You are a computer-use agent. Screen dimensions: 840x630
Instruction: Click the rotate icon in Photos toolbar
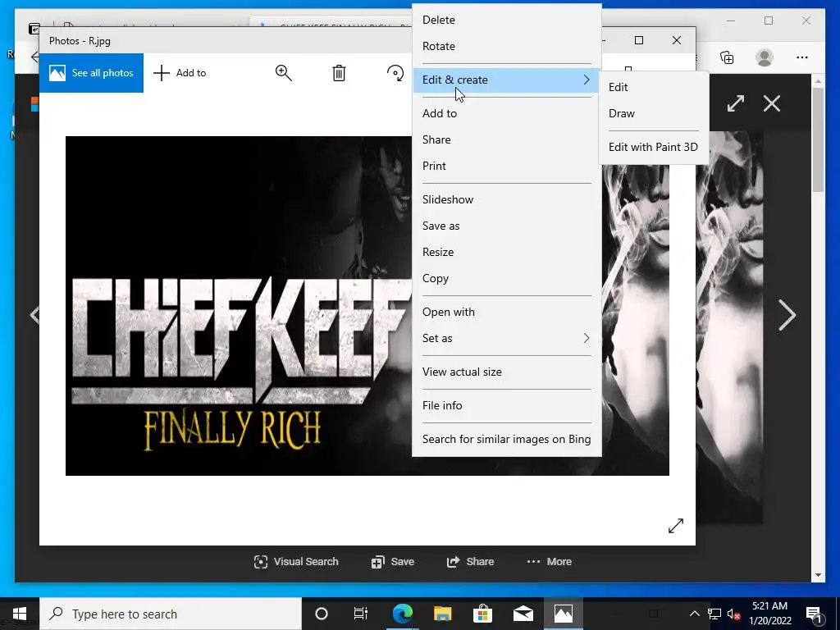[x=395, y=73]
